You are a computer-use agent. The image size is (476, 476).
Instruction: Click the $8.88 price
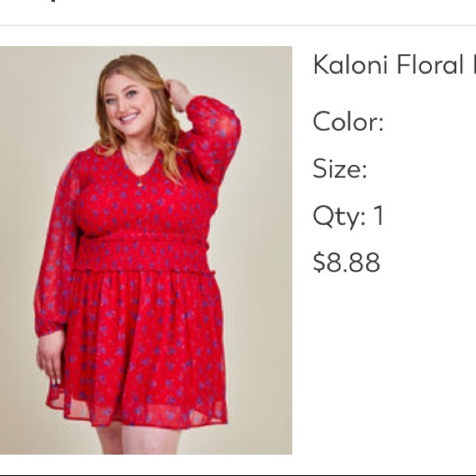pos(346,262)
